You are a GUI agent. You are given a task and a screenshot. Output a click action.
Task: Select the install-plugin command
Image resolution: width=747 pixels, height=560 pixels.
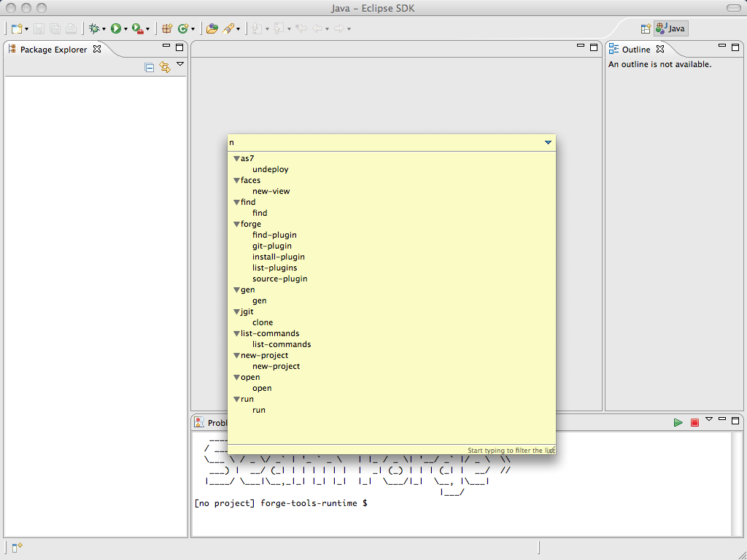coord(279,257)
